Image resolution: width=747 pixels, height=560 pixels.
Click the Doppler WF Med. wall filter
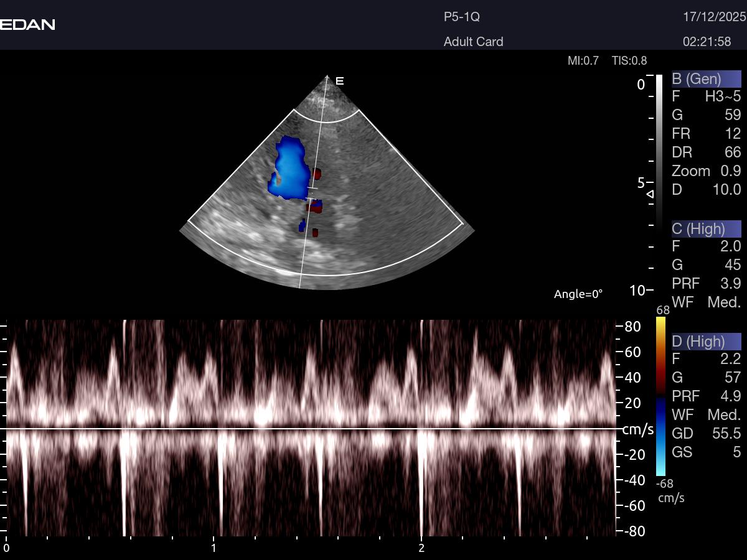pos(706,415)
